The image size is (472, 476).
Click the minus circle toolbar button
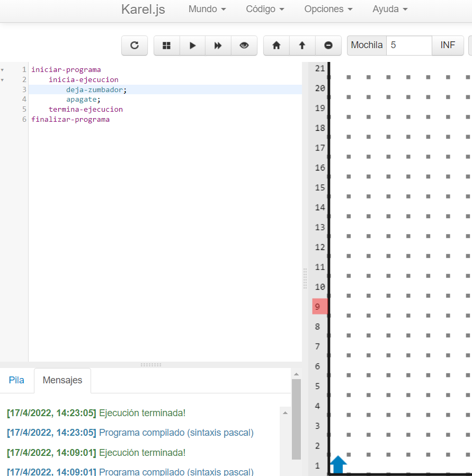point(328,46)
